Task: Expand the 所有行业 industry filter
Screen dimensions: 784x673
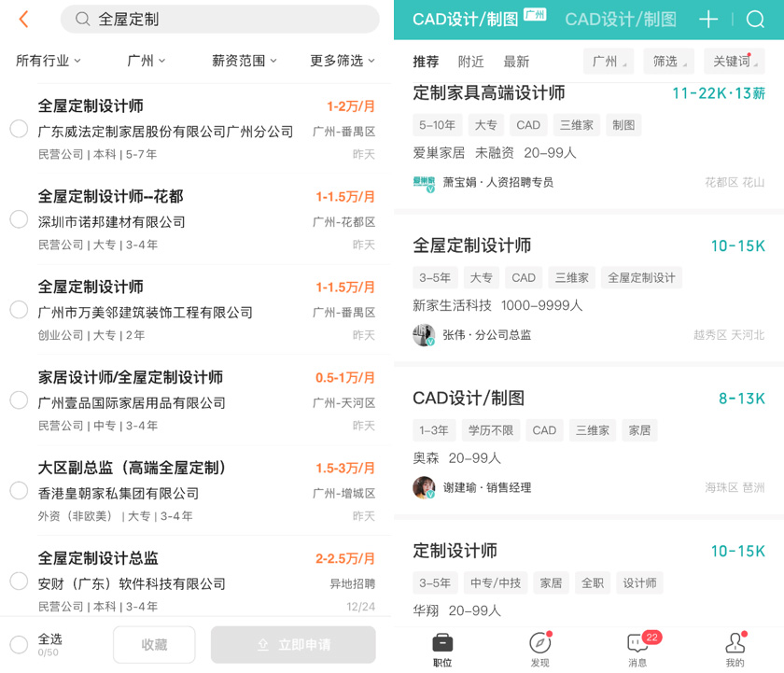Action: 49,61
